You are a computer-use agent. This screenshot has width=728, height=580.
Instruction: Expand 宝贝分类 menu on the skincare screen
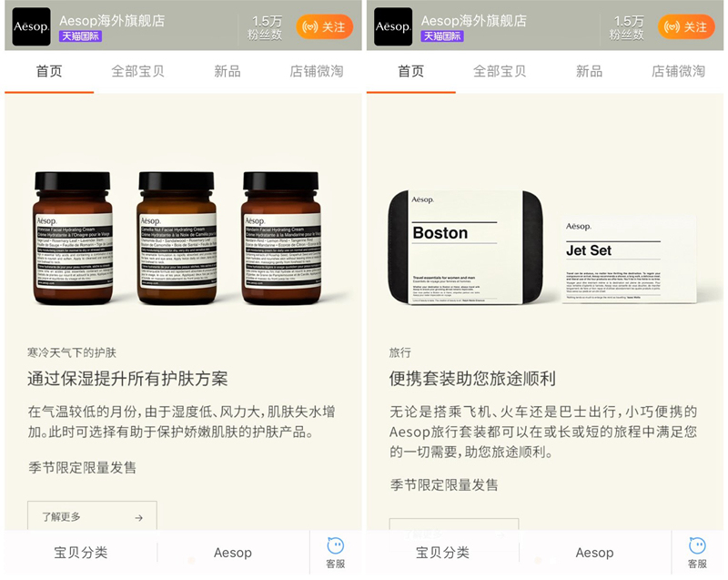[81, 553]
